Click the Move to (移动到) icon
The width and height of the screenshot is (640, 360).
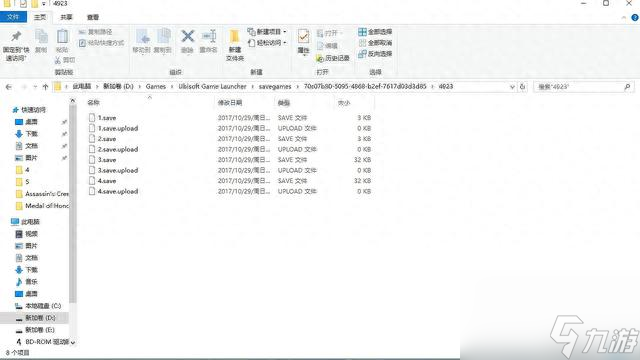(x=142, y=37)
